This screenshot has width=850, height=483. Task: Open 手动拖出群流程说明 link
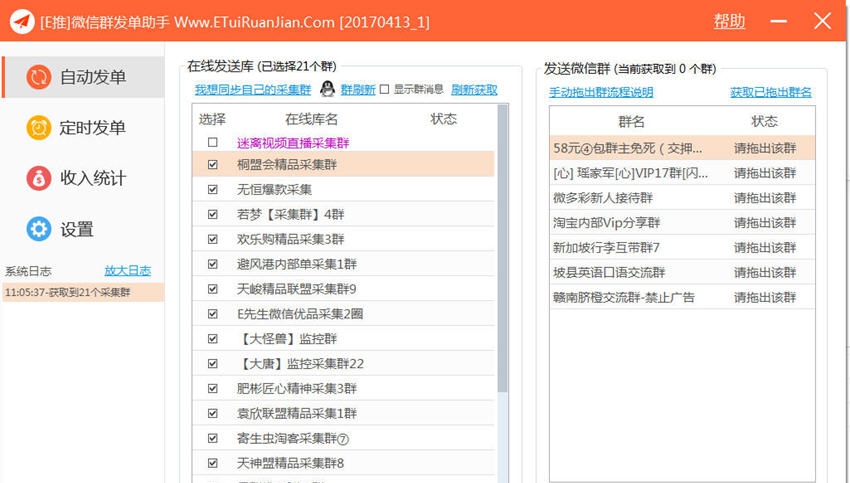click(601, 92)
